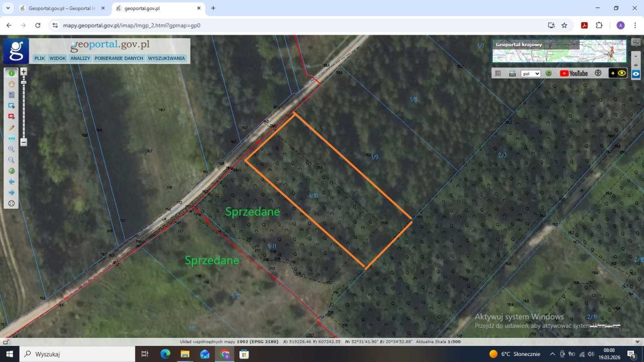Select the zoom in magnifier tool
Screen dimensions: 644x362
[x=12, y=149]
